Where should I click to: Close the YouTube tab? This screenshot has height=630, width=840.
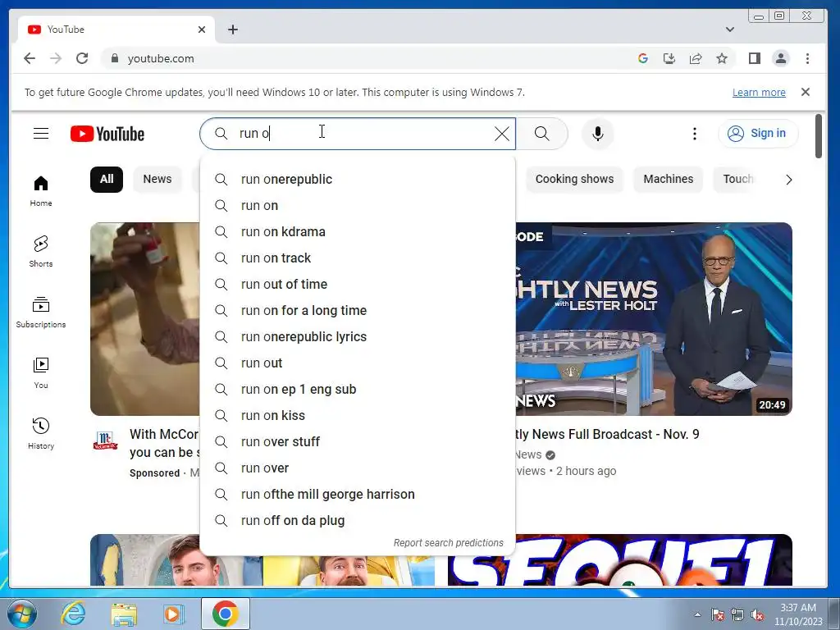202,30
